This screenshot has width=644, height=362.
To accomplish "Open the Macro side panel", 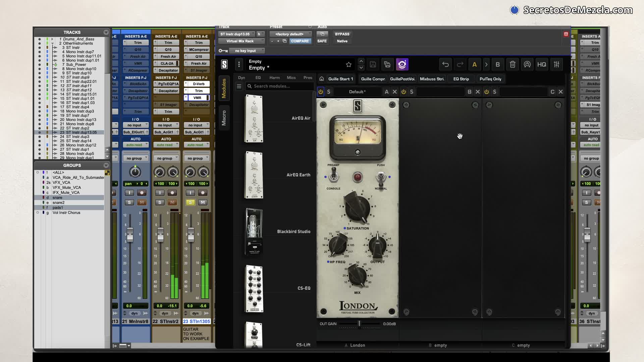I will [x=224, y=118].
